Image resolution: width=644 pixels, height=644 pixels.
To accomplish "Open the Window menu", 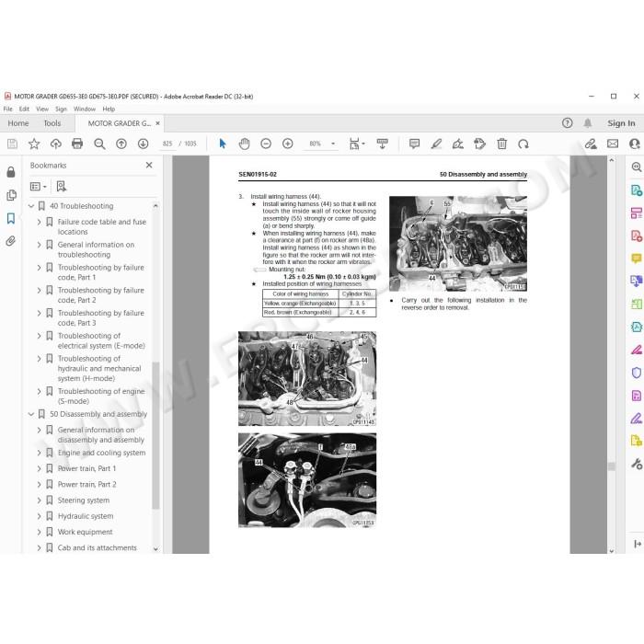I will pyautogui.click(x=85, y=109).
